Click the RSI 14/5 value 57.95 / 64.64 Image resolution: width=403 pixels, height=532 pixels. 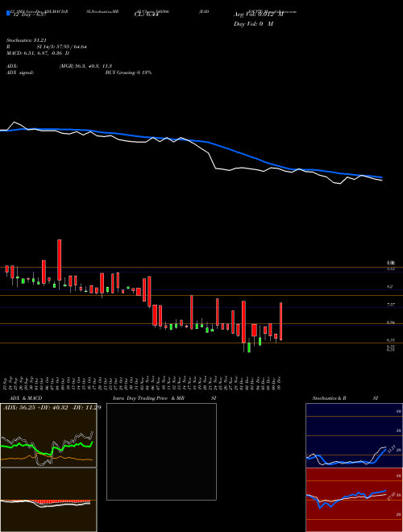click(62, 47)
